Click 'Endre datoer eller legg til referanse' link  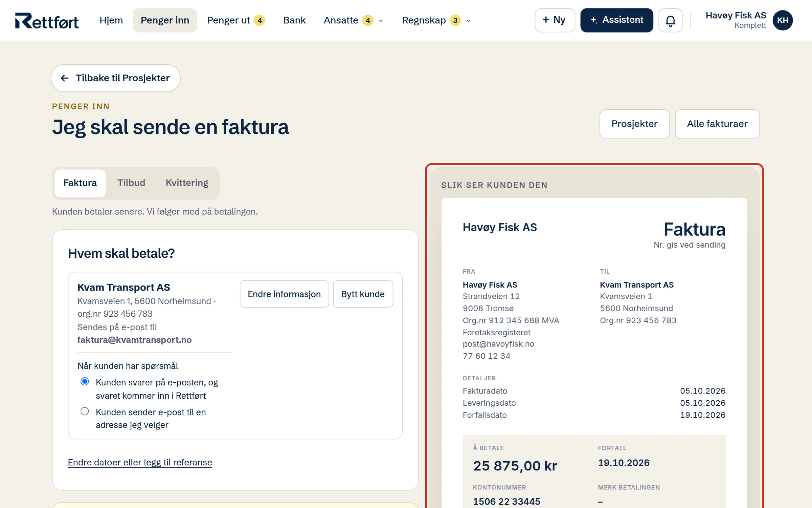[140, 462]
